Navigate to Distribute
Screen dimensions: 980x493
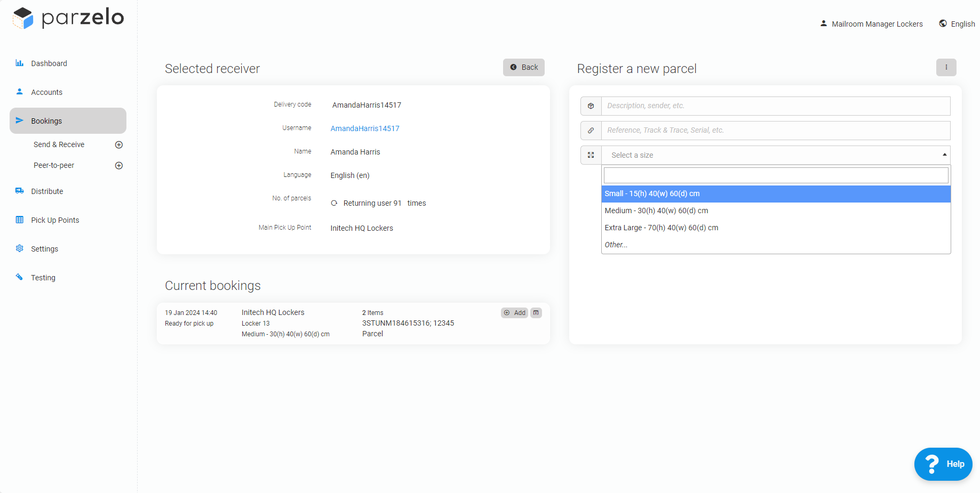pyautogui.click(x=47, y=191)
